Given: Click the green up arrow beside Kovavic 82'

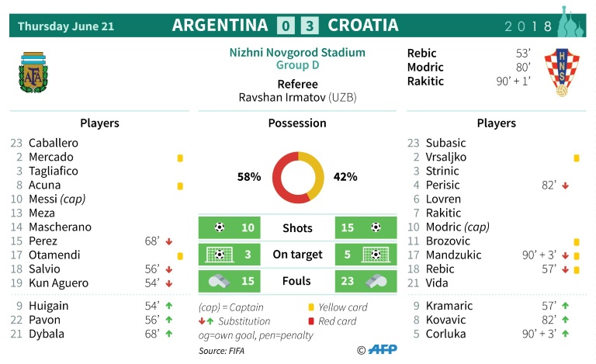Looking at the screenshot, I should click(565, 320).
